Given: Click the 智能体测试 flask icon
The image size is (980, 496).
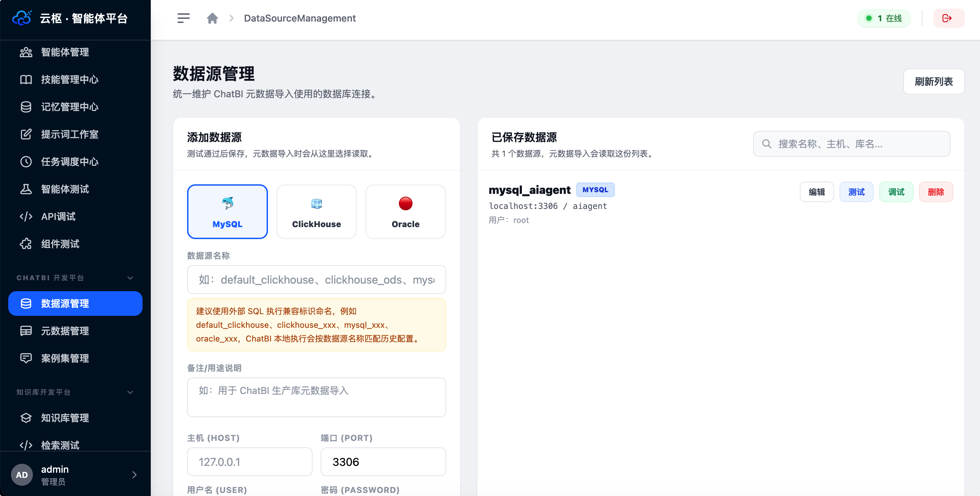Looking at the screenshot, I should (x=26, y=189).
